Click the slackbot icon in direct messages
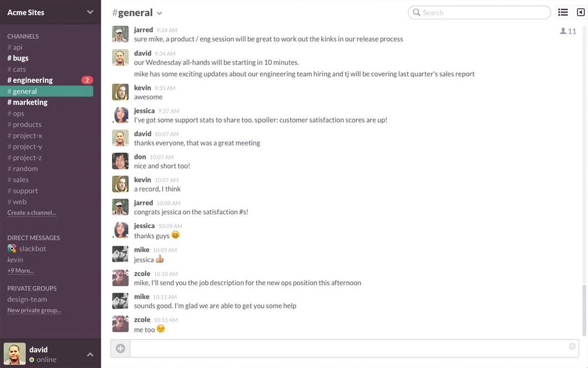This screenshot has height=368, width=588. click(12, 249)
